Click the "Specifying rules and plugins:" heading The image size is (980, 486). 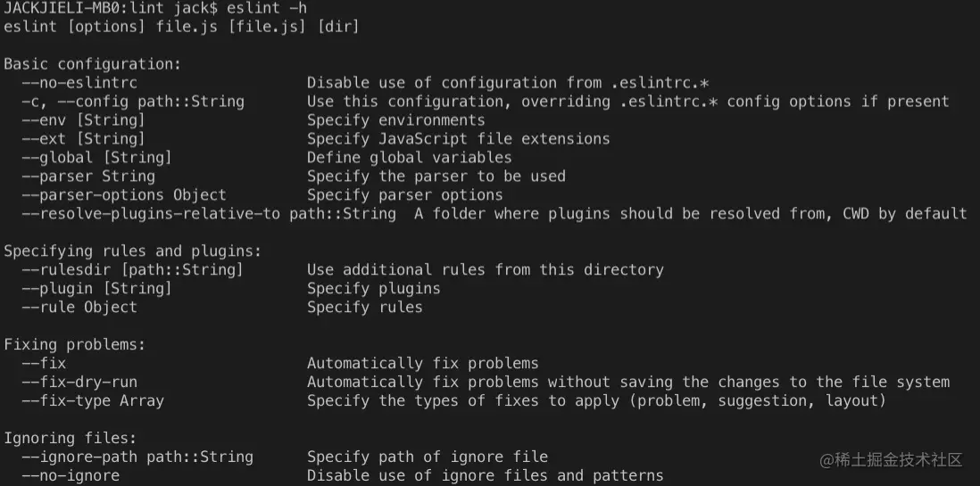click(x=133, y=251)
